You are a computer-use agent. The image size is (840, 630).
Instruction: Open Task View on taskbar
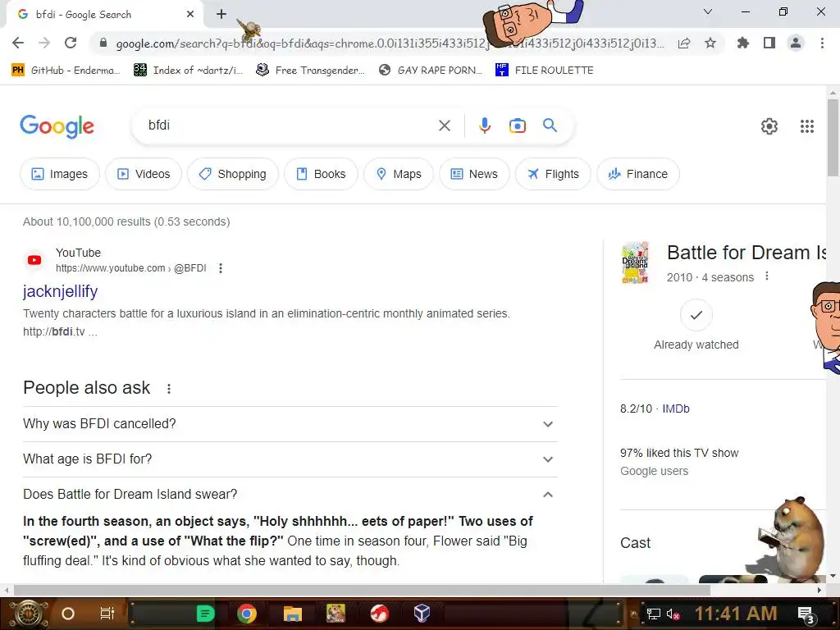pyautogui.click(x=107, y=614)
